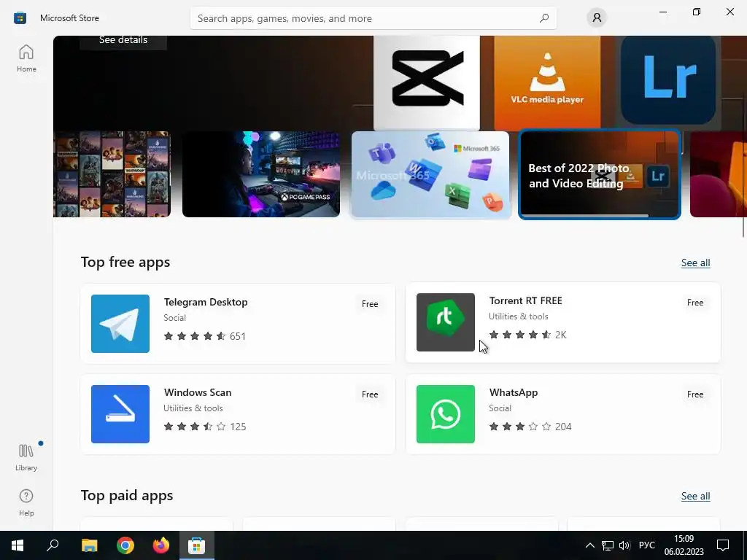Click Free button for Torrent RT FREE
Screen dimensions: 747x560
(x=695, y=303)
